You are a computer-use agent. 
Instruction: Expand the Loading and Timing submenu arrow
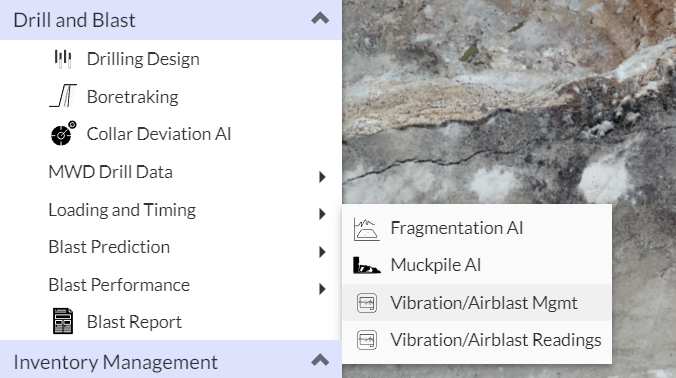pyautogui.click(x=322, y=214)
